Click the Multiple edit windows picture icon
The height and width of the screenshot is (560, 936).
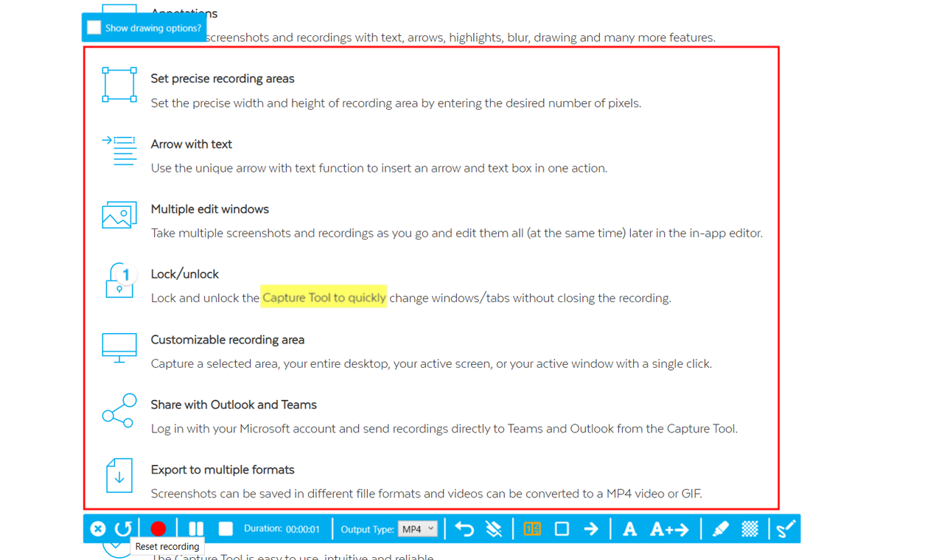coord(119,214)
